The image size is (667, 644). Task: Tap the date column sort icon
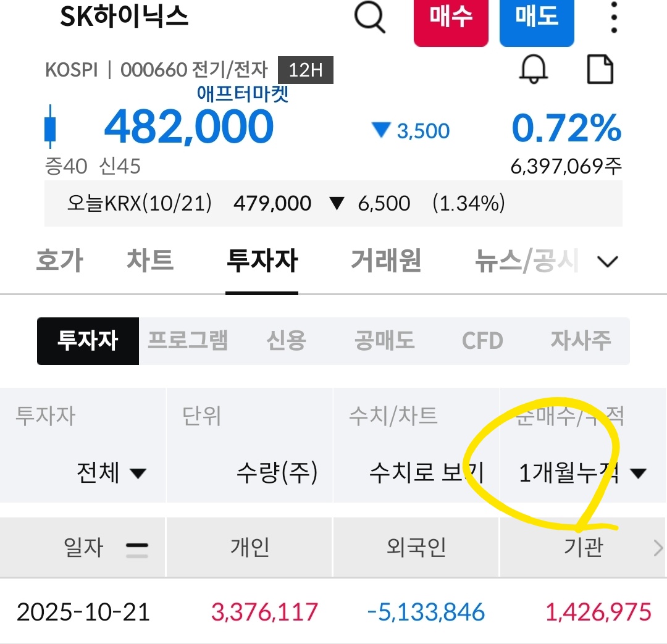136,548
